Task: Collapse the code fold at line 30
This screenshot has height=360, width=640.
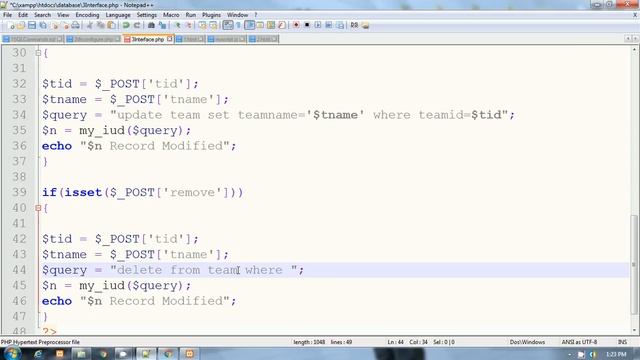Action: coord(38,53)
